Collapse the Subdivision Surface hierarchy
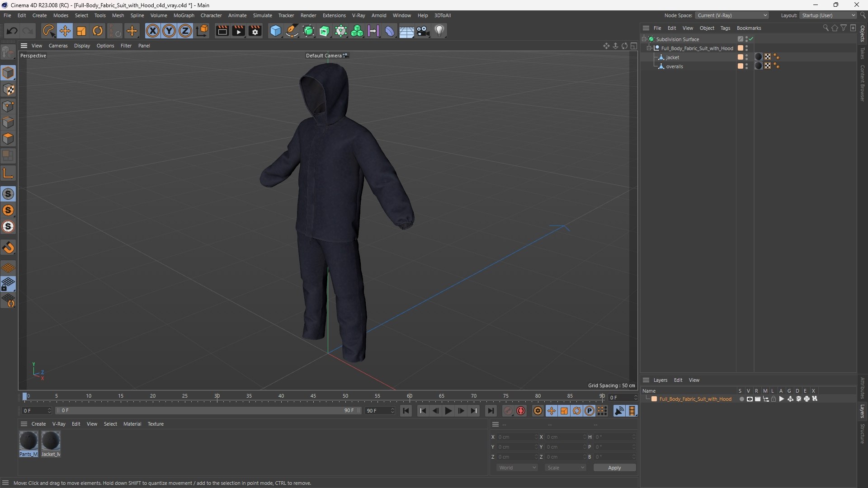The width and height of the screenshot is (868, 488). (644, 39)
